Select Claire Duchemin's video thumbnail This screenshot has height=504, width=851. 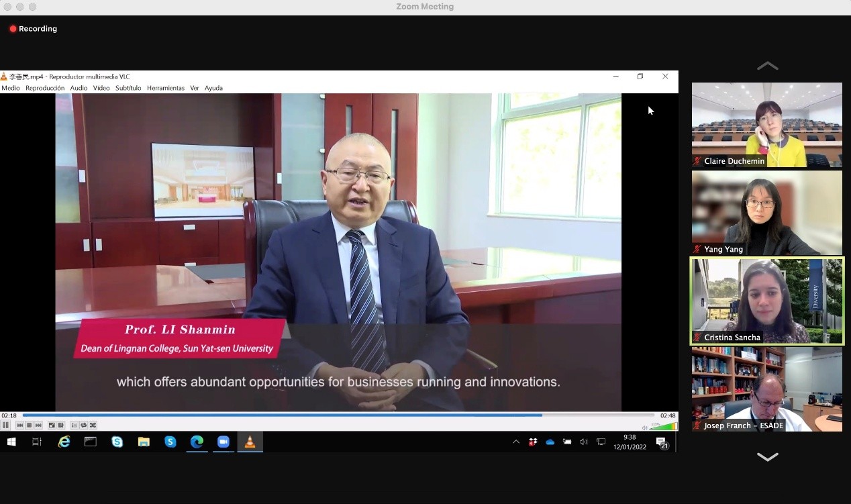click(x=766, y=125)
